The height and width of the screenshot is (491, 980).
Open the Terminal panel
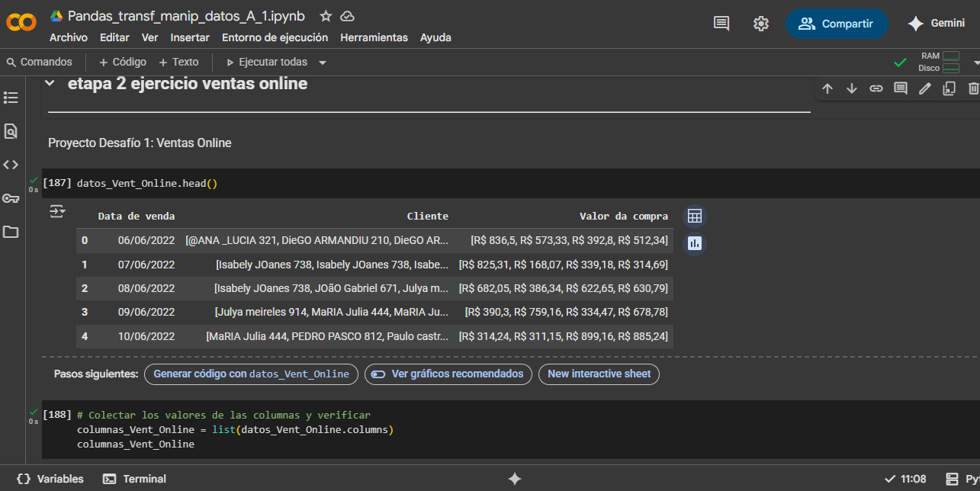[x=135, y=479]
